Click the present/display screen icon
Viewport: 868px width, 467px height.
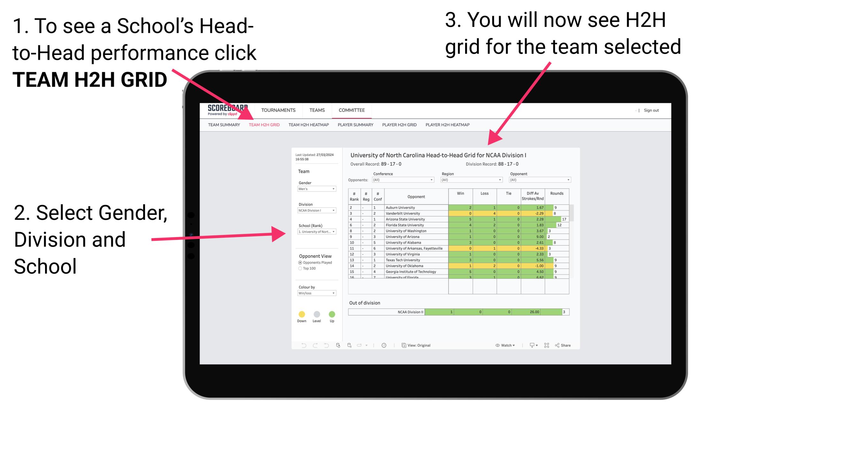[529, 345]
